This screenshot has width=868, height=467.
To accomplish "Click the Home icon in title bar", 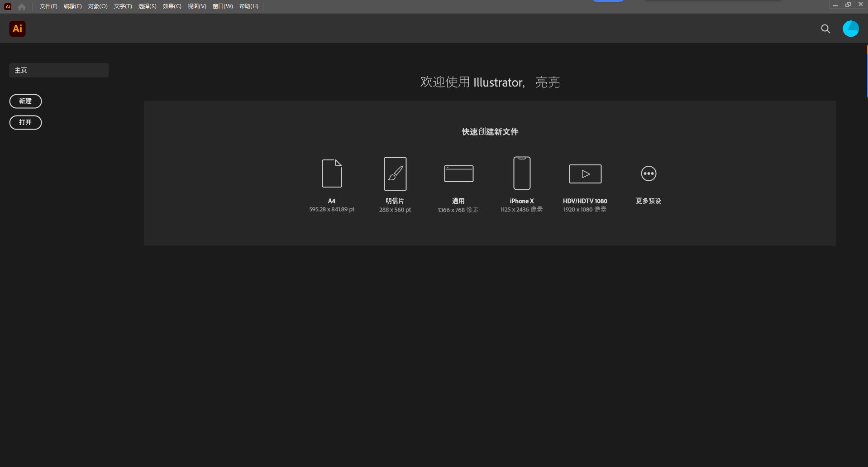I will tap(21, 6).
